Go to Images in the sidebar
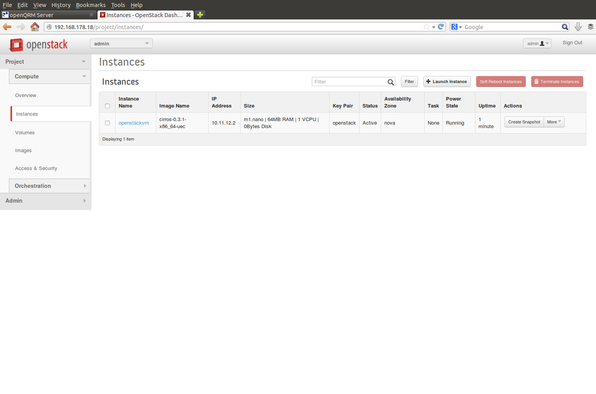The width and height of the screenshot is (596, 394). click(23, 150)
